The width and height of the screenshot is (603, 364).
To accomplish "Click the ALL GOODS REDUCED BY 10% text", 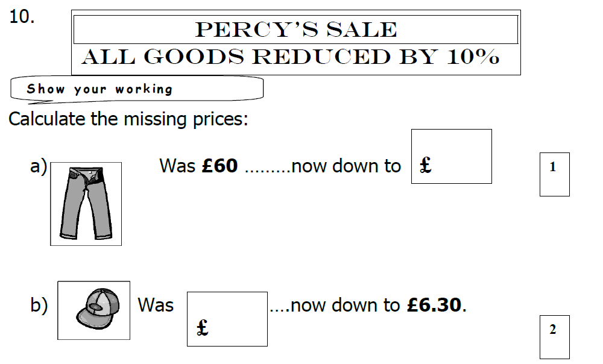I will 291,57.
